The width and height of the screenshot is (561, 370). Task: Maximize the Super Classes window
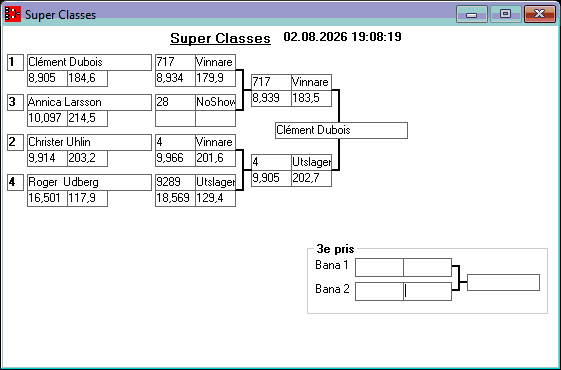[x=506, y=14]
